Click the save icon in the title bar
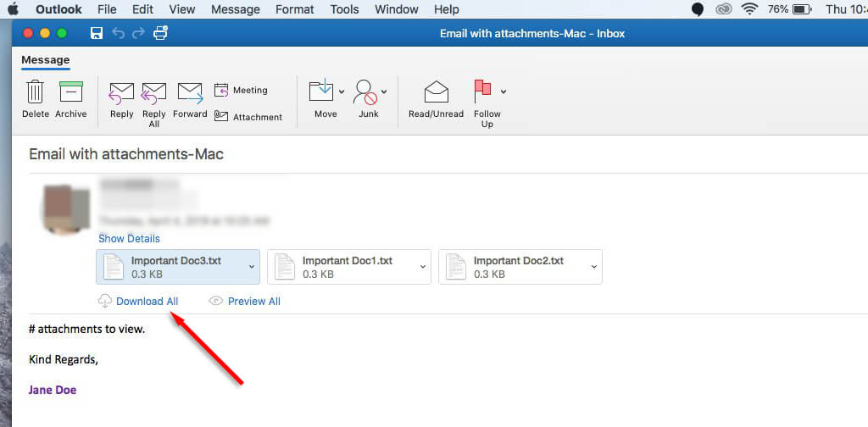 point(97,33)
